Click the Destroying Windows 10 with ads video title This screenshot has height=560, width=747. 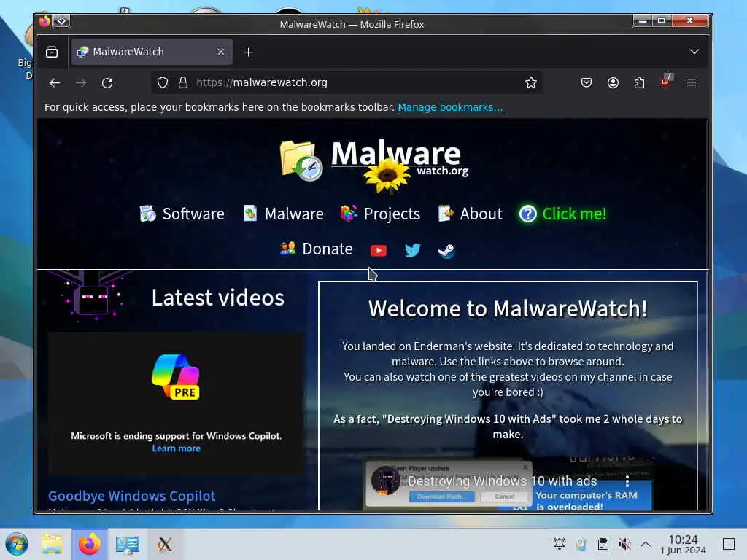point(502,481)
